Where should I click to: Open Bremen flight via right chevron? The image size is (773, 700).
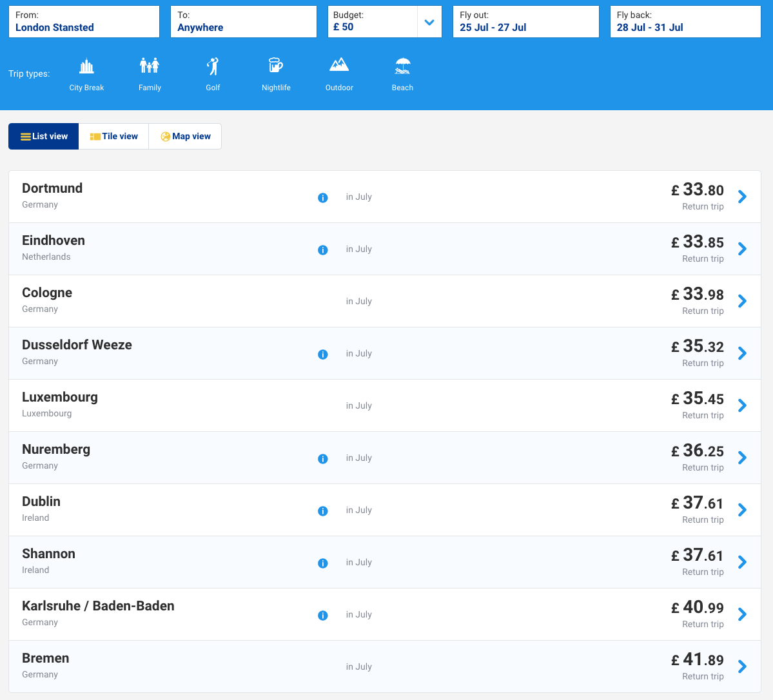click(742, 666)
